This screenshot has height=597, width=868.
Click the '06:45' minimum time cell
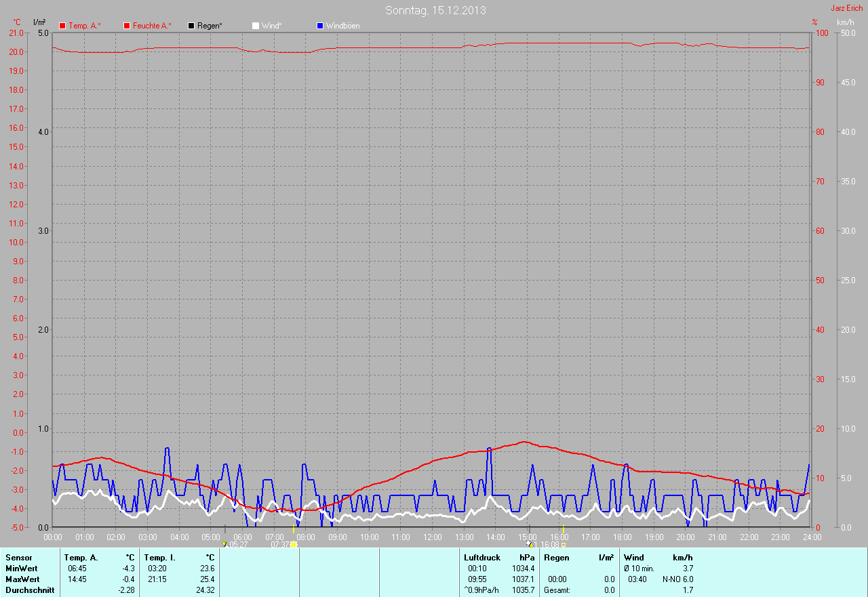[77, 569]
